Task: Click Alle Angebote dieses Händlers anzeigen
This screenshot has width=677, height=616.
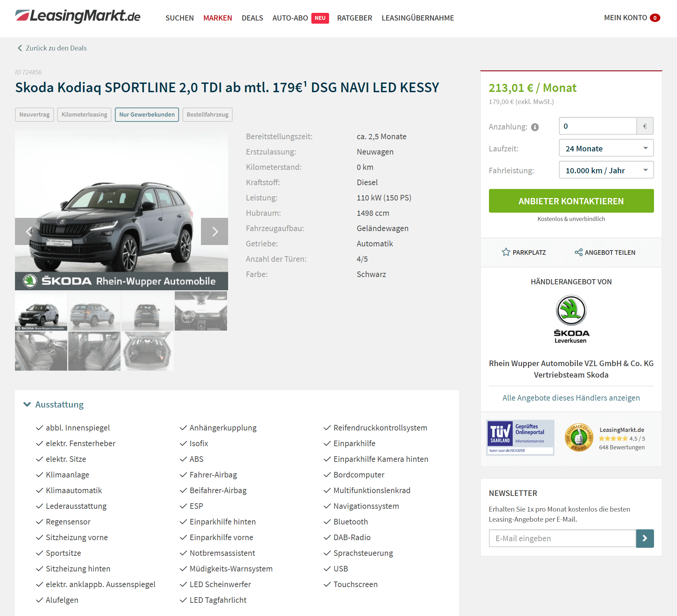Action: click(x=571, y=398)
